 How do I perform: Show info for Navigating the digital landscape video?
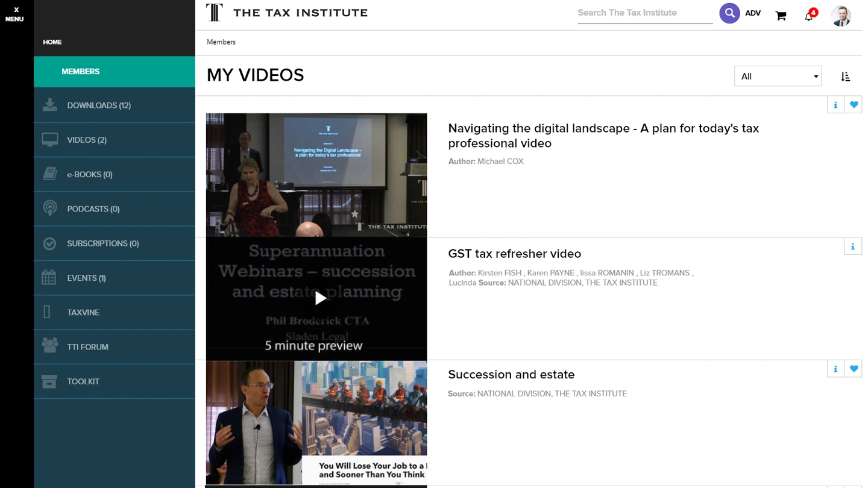pos(835,105)
